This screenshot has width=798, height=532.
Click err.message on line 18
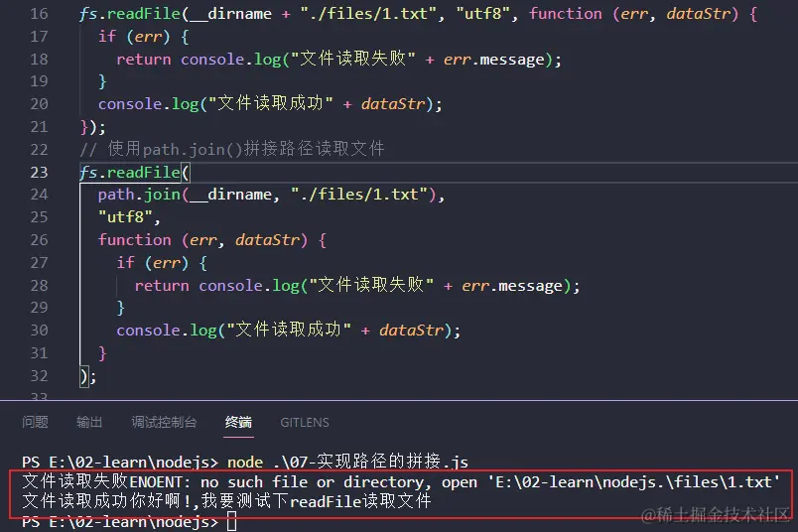tap(494, 60)
